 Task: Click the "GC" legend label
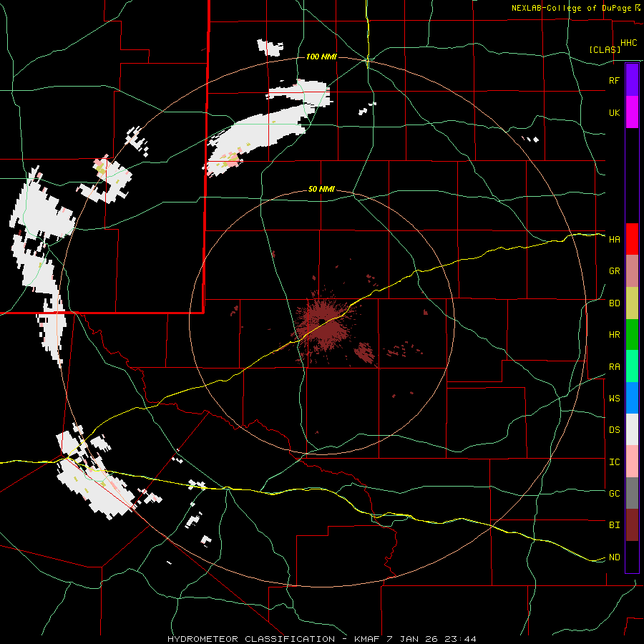615,494
